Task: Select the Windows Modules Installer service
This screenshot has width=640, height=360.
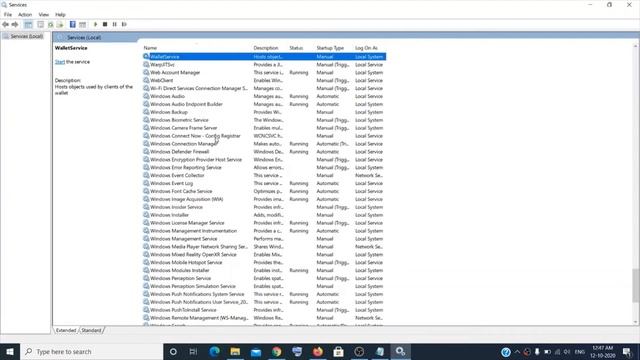Action: point(264,270)
